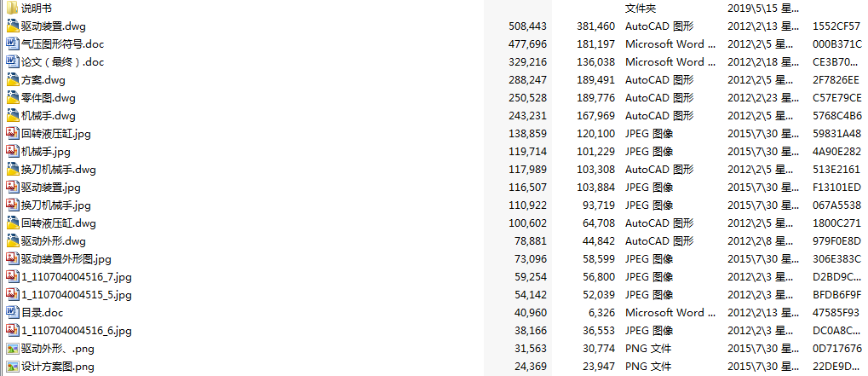Select the file 换刀机械手.jpg
This screenshot has width=868, height=376.
tap(56, 205)
